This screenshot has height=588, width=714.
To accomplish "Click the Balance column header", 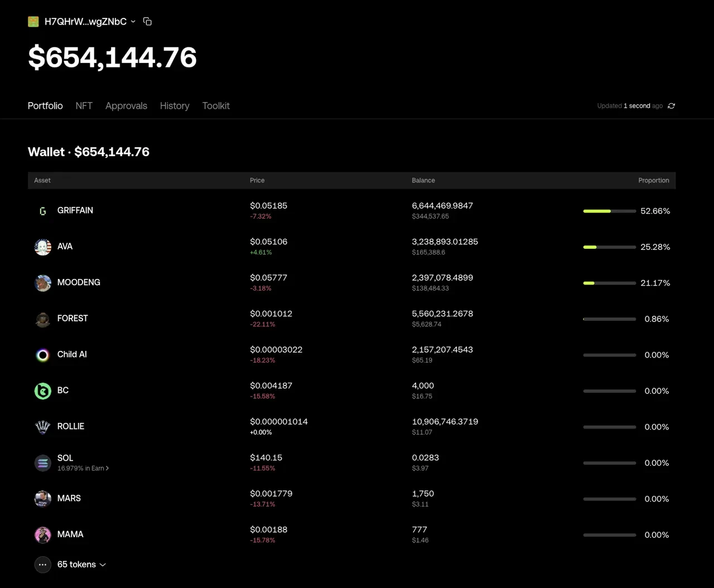I will [x=423, y=180].
